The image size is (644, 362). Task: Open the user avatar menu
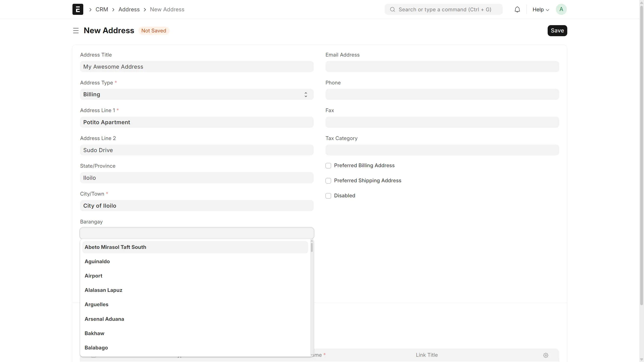pos(561,10)
